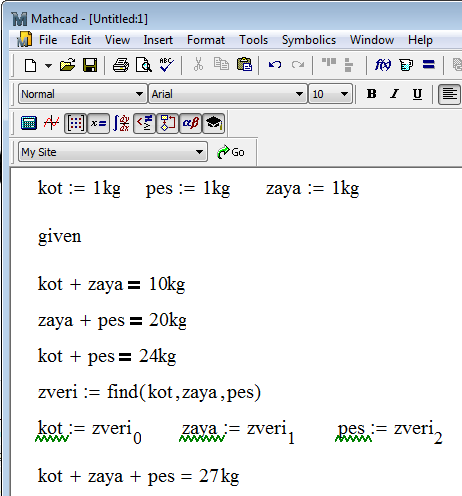The image size is (462, 496).
Task: Toggle the Boolean toolbar button
Action: tap(144, 123)
